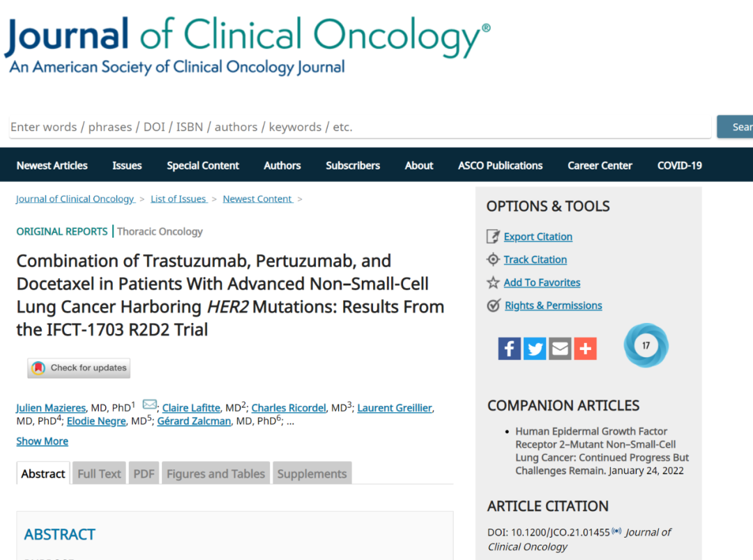This screenshot has width=753, height=560.
Task: Focus the search words input field
Action: [360, 127]
